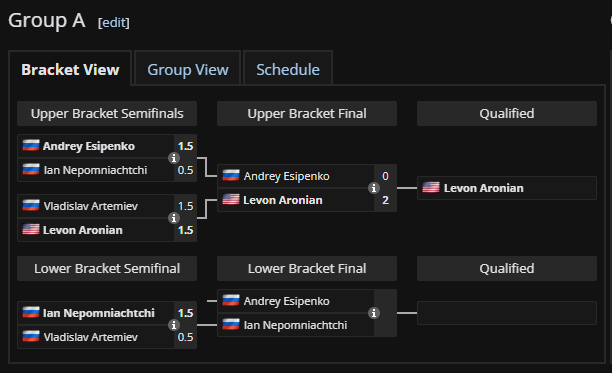The width and height of the screenshot is (612, 373).
Task: Open the Lower Bracket Final info icon
Action: click(x=374, y=313)
